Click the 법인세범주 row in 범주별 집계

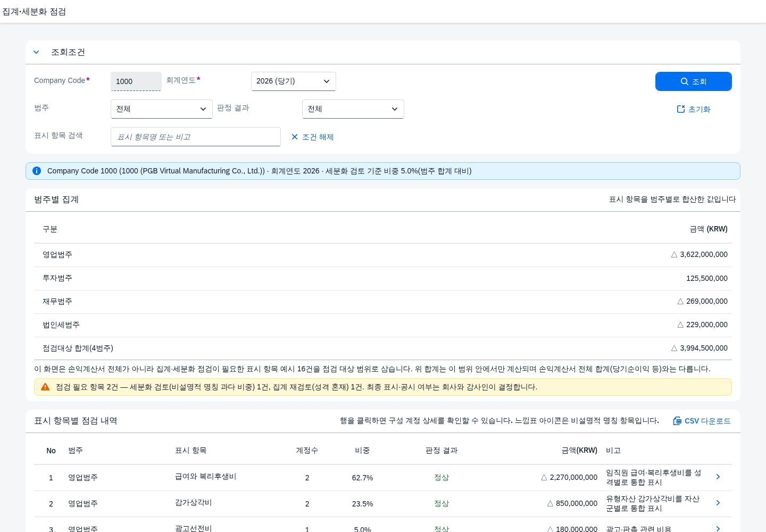(383, 325)
